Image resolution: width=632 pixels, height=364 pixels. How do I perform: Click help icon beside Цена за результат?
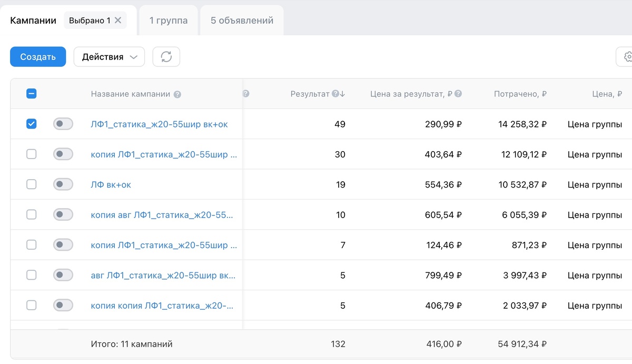[458, 94]
